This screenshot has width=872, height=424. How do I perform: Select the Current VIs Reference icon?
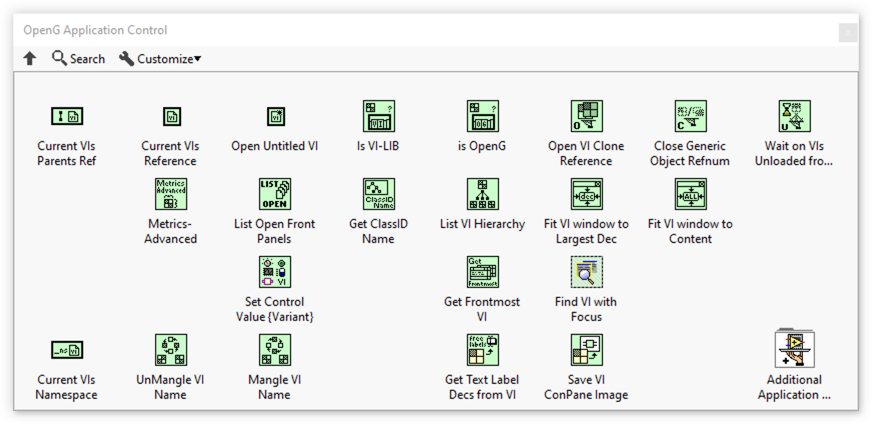coord(171,116)
